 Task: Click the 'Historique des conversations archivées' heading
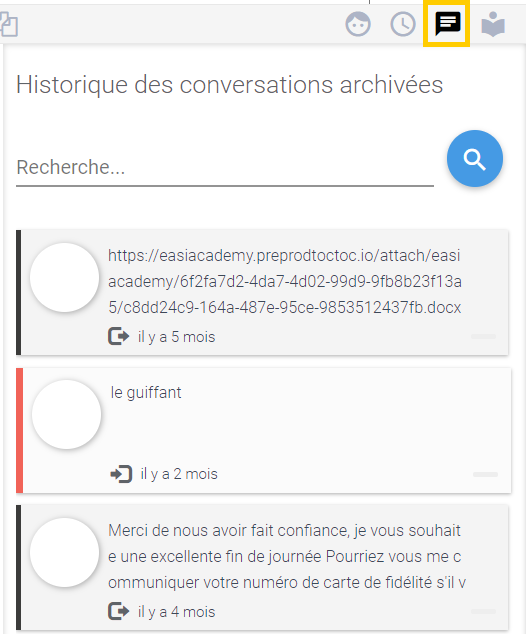[230, 85]
